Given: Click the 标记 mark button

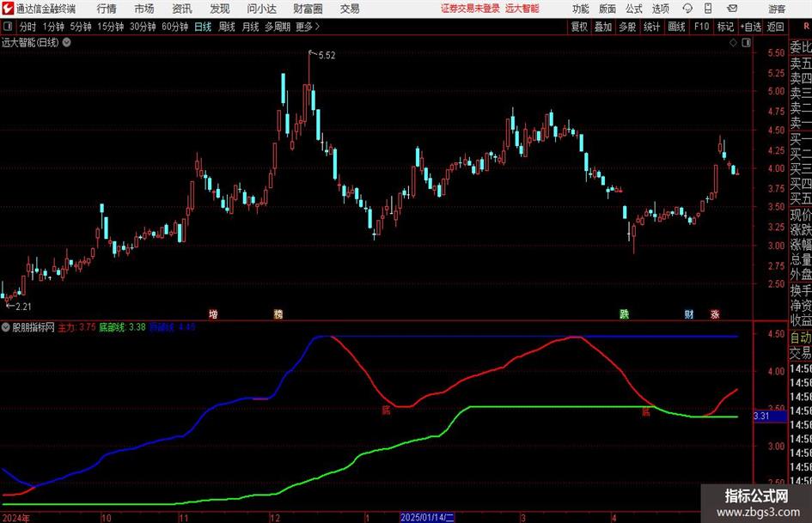Looking at the screenshot, I should (725, 27).
